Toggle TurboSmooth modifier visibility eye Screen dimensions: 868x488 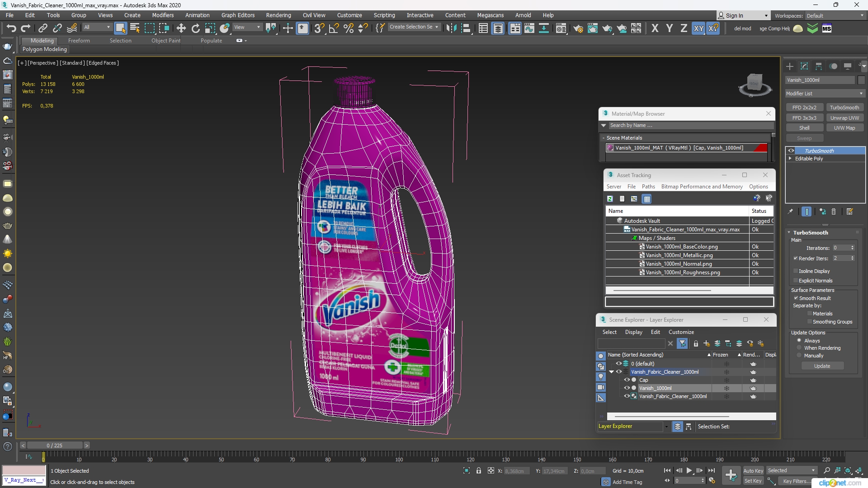(x=791, y=151)
